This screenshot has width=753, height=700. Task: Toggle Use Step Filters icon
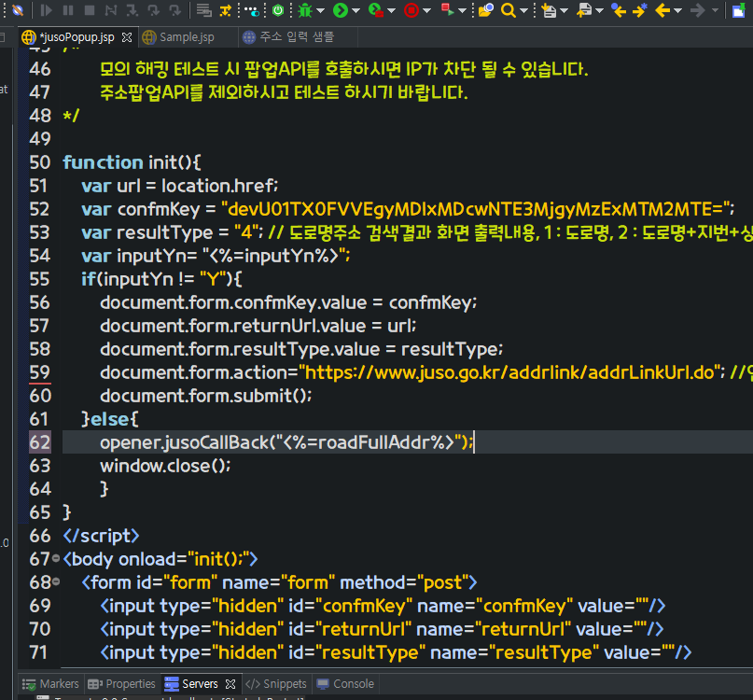(x=225, y=10)
